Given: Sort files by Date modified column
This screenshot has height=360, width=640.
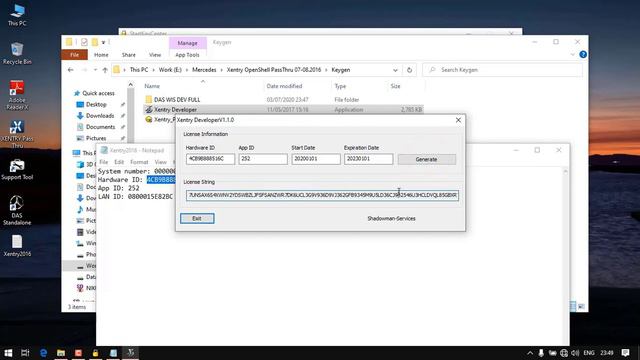Looking at the screenshot, I should (284, 86).
